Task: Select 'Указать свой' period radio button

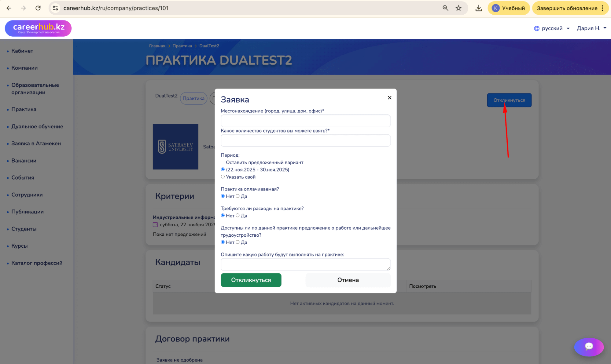Action: (x=223, y=177)
